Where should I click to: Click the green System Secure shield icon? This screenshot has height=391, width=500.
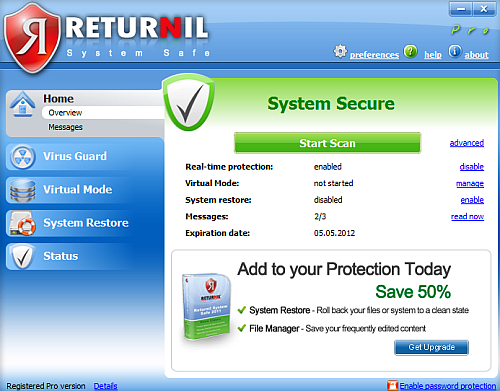tap(188, 103)
